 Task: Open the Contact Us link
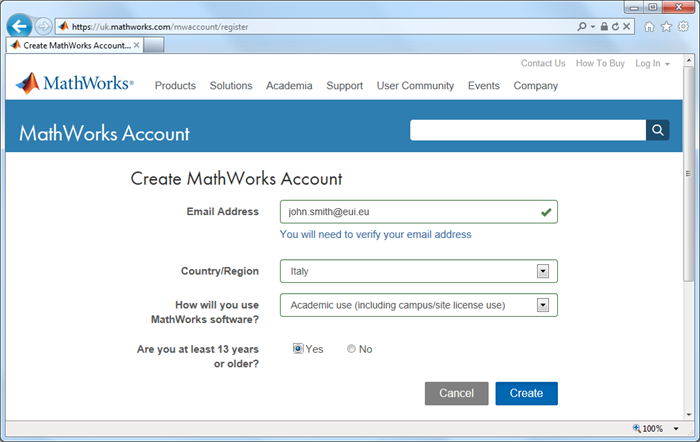pyautogui.click(x=543, y=64)
